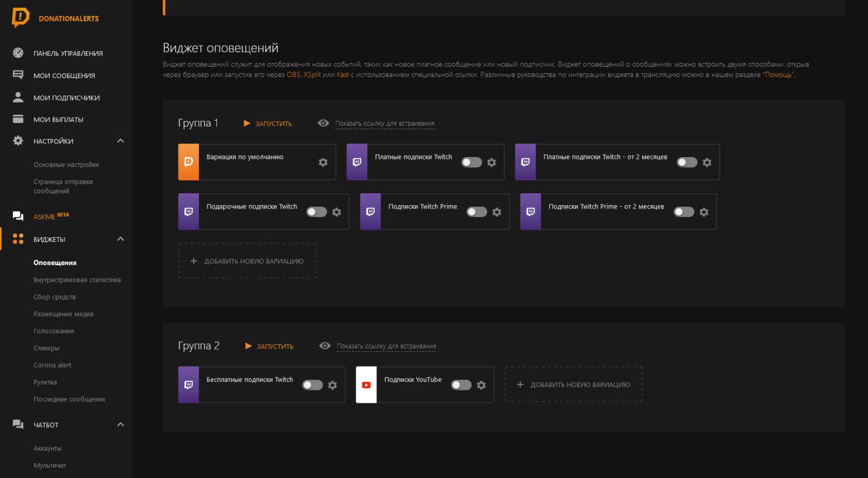Open settings gear for Подписки YouTube
The width and height of the screenshot is (868, 478).
481,385
